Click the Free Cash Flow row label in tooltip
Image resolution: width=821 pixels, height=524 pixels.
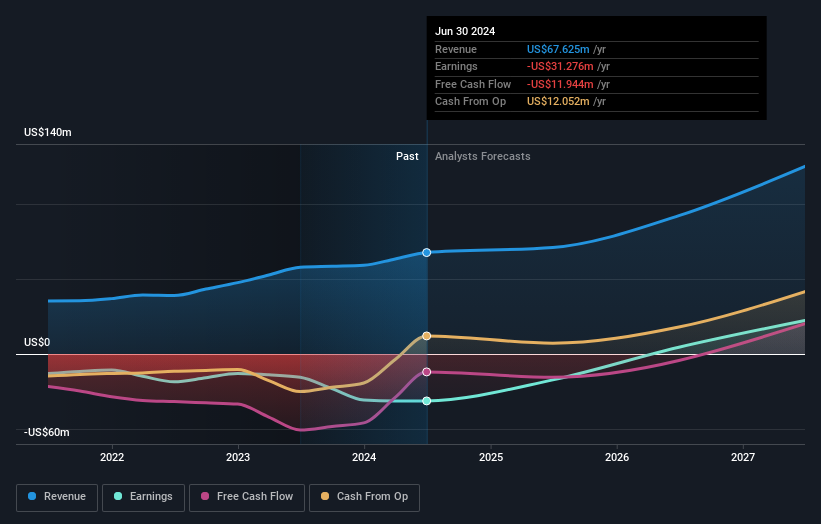(x=473, y=84)
